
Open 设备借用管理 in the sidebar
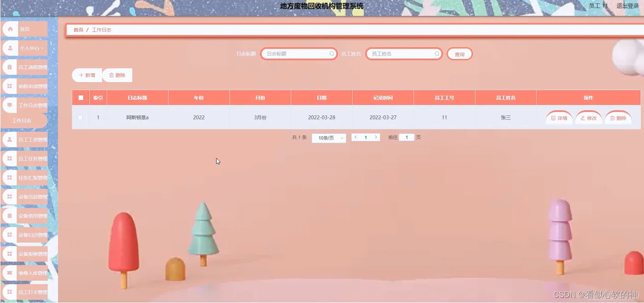coord(25,216)
